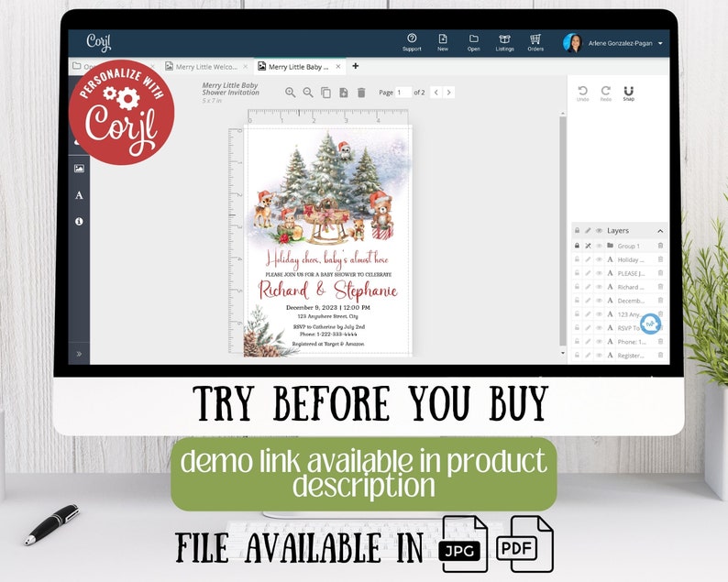Delete the Richard text layer
Viewport: 728px width, 582px height.
coord(660,287)
